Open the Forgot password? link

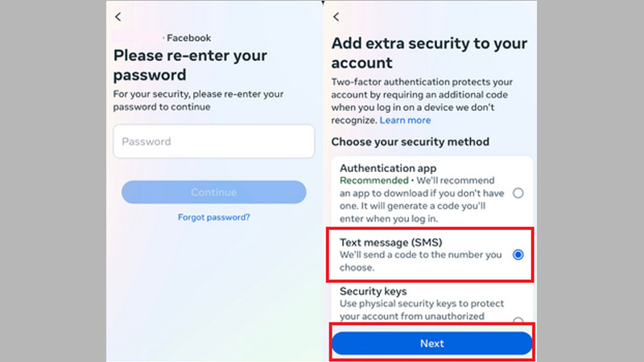point(213,217)
